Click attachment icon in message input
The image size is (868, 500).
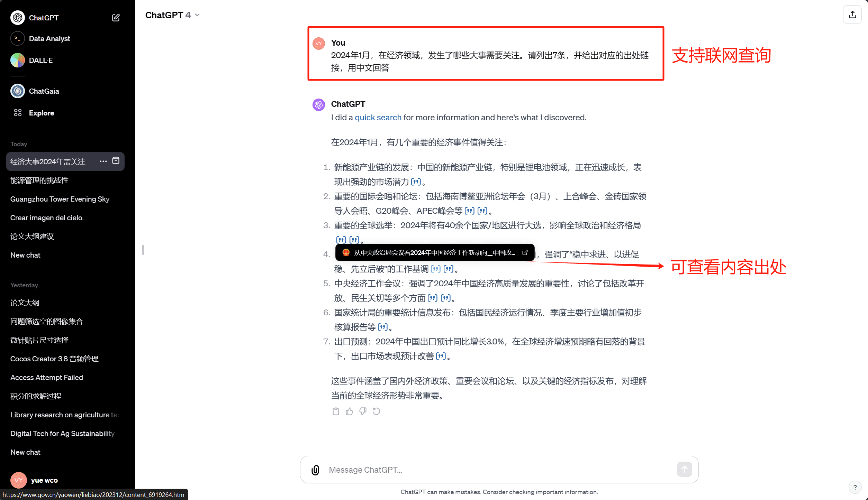pyautogui.click(x=315, y=470)
